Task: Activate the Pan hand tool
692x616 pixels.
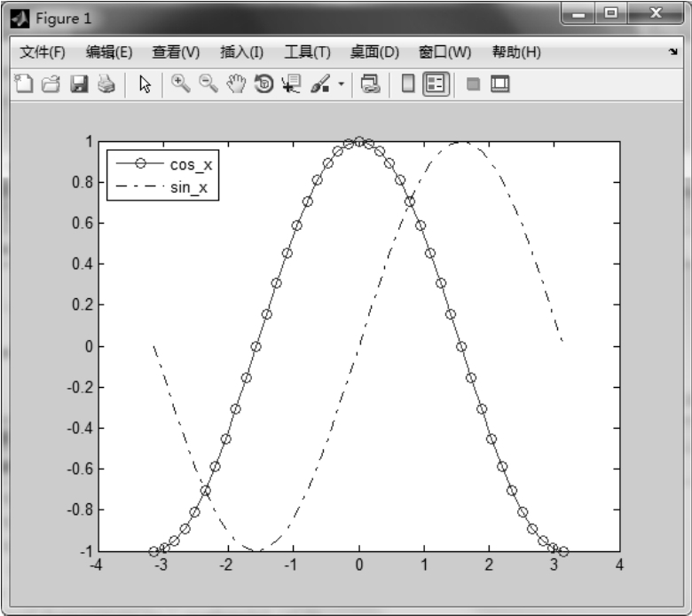Action: point(236,84)
